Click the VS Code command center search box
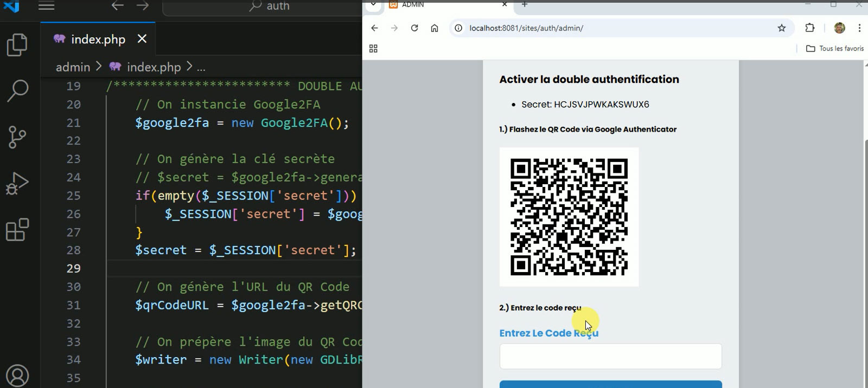 pos(262,7)
